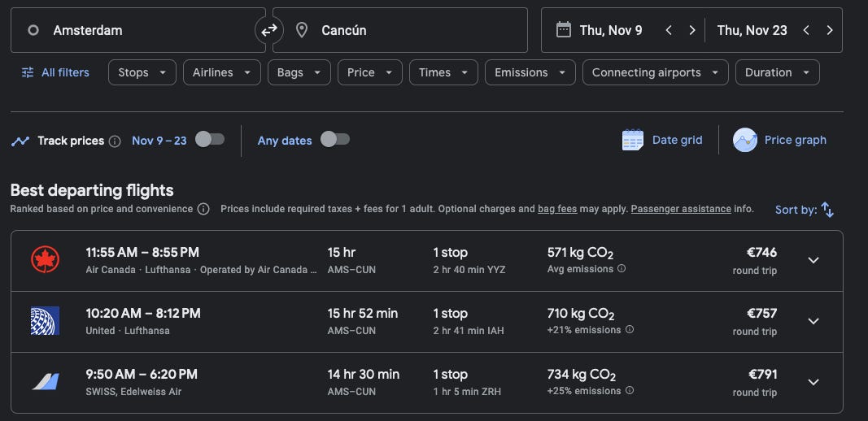868x421 pixels.
Task: Click Track prices info icon
Action: point(115,141)
